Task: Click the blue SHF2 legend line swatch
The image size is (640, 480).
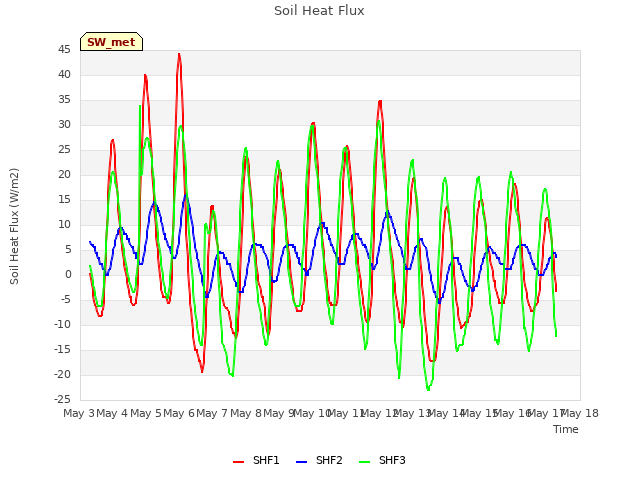Action: 301,462
